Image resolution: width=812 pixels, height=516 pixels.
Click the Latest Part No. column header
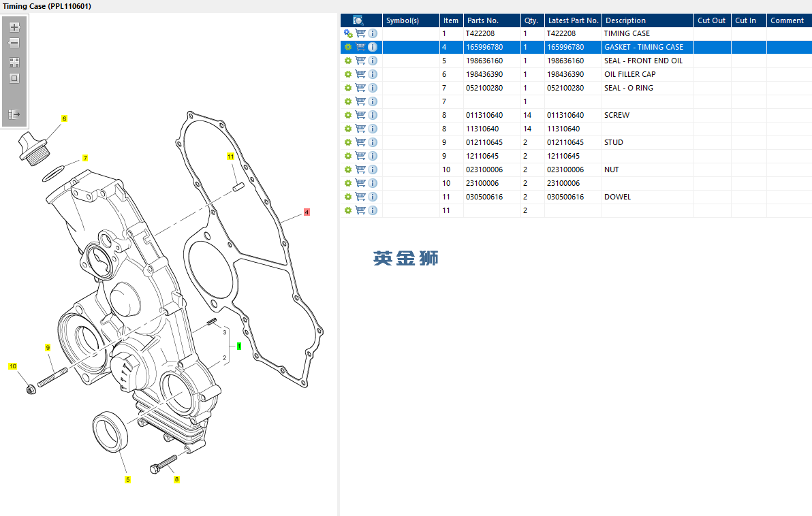click(x=573, y=20)
